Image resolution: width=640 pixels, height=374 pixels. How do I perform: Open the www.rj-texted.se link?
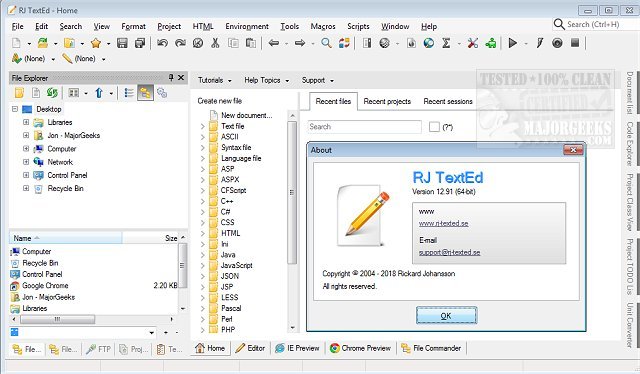point(443,223)
